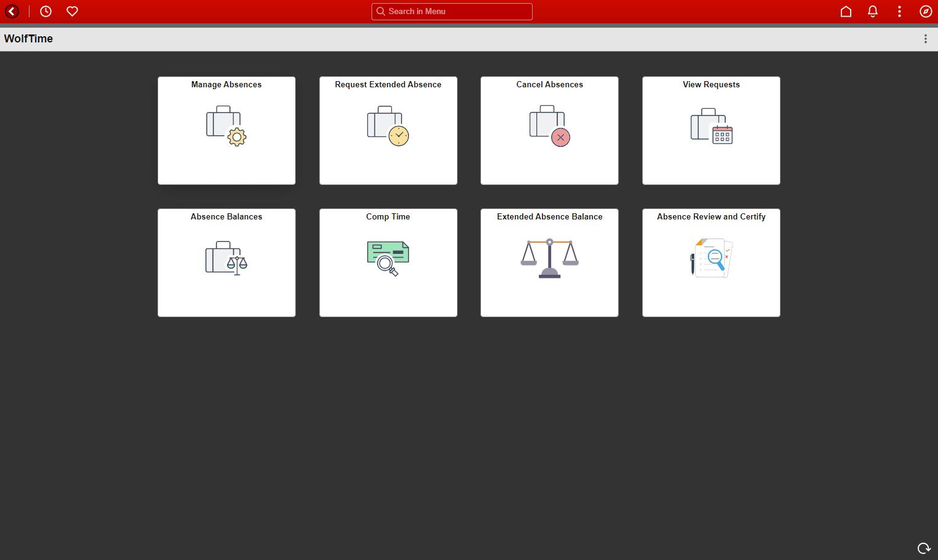Screen dimensions: 938x560
Task: Go to the Home icon
Action: pos(846,11)
